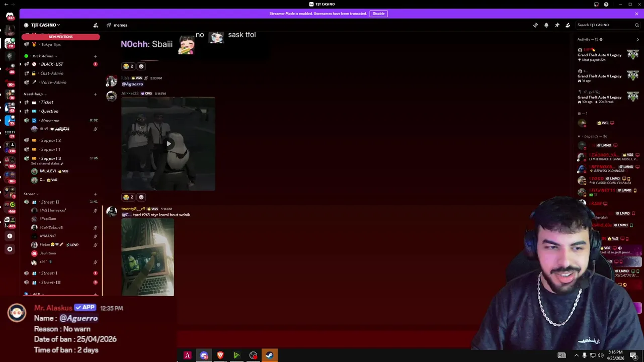Disable streamer mode
644x362 pixels.
[378, 14]
